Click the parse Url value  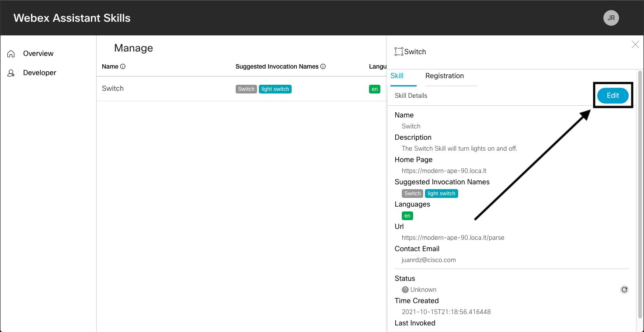(x=453, y=238)
